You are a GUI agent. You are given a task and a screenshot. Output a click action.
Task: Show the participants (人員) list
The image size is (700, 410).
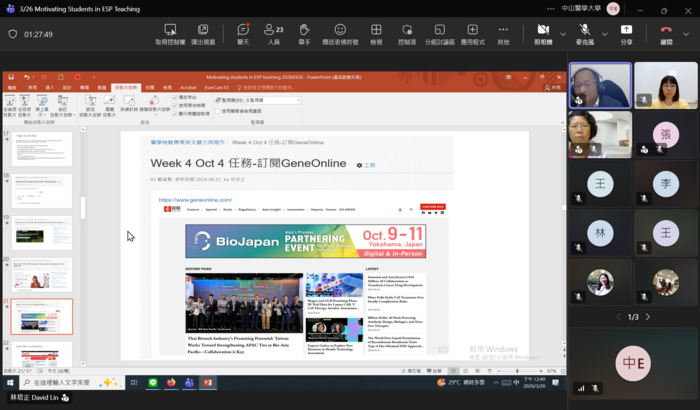click(x=274, y=34)
